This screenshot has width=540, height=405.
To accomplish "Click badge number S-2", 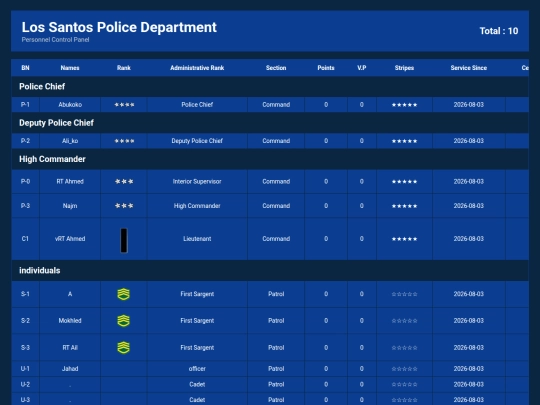I will point(25,321).
